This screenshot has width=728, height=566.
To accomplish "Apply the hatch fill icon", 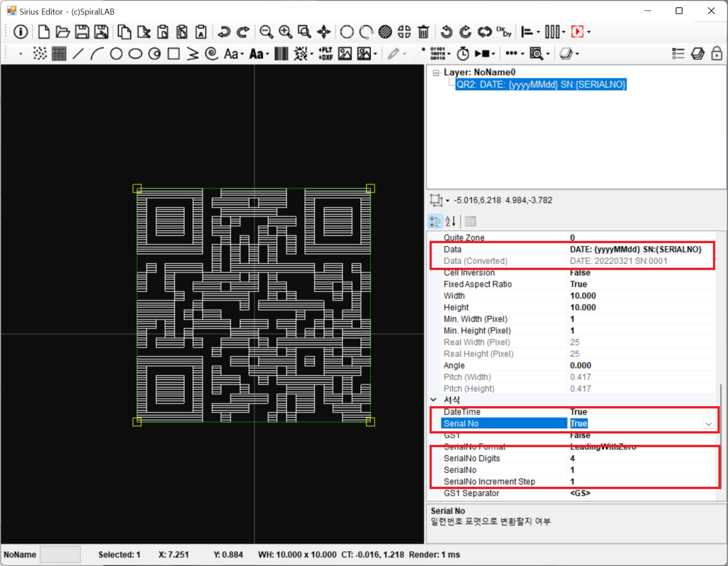I will [385, 32].
